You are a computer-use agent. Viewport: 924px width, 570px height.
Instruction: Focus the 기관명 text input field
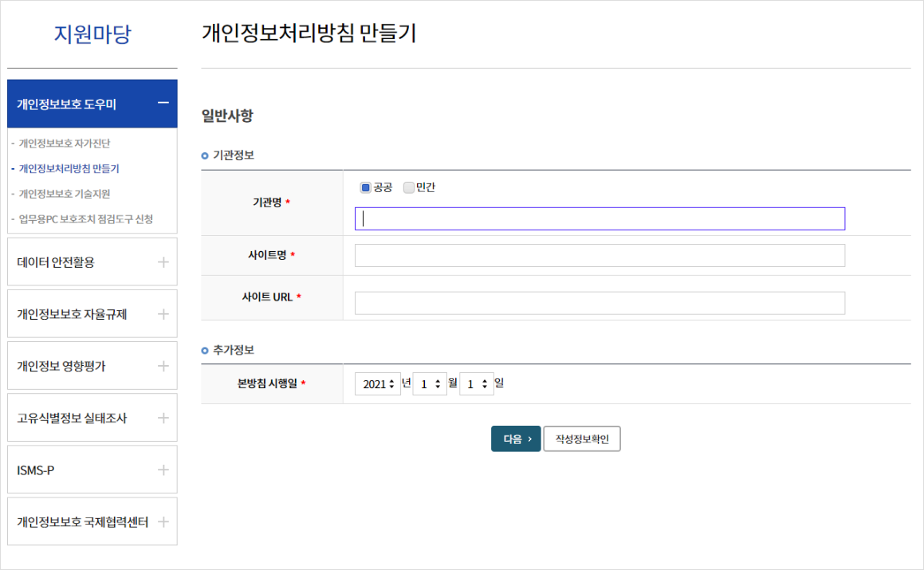click(x=600, y=219)
